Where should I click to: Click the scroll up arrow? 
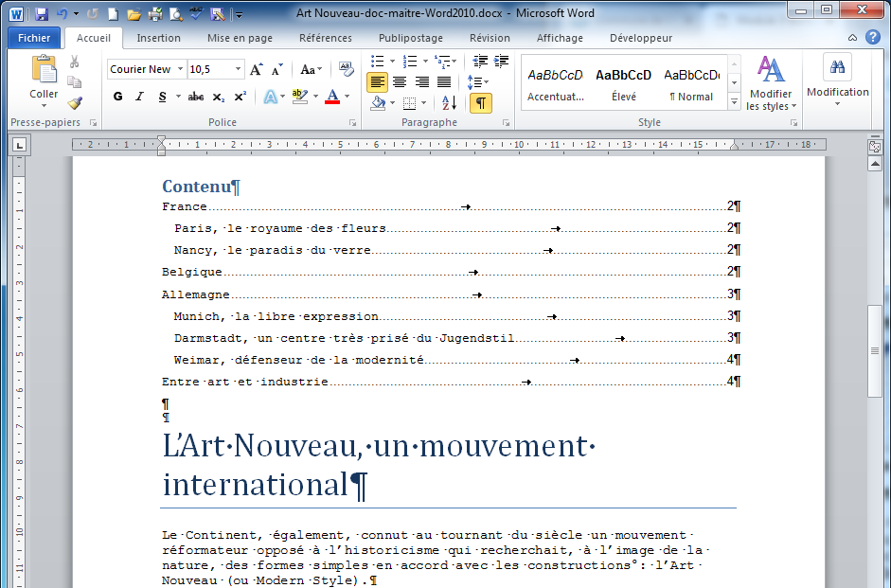[x=875, y=164]
